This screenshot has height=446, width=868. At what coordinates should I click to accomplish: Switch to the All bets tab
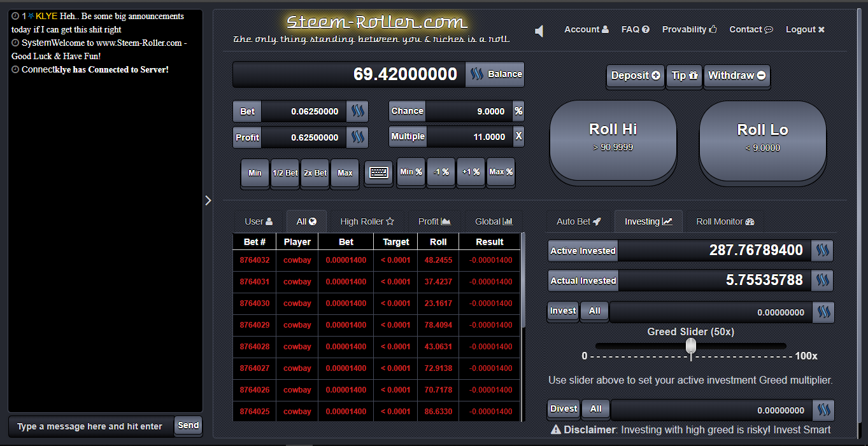[306, 221]
